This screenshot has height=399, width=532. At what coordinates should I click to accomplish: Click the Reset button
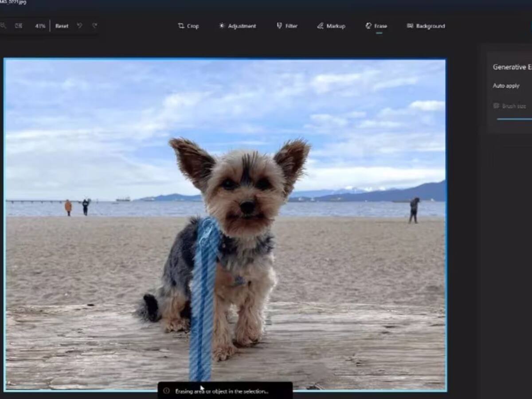point(62,26)
